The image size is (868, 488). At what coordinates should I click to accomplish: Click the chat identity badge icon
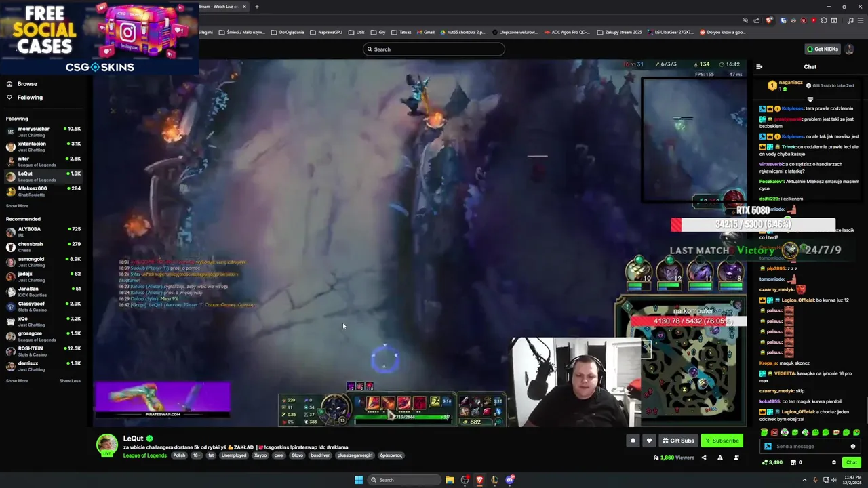(767, 447)
